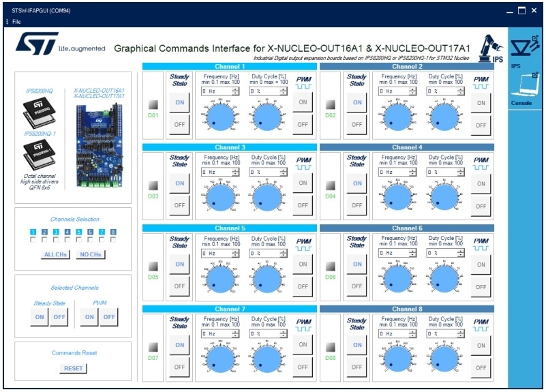The height and width of the screenshot is (392, 546).
Task: Increase Channel 1 frequency with up arrow
Action: [235, 89]
